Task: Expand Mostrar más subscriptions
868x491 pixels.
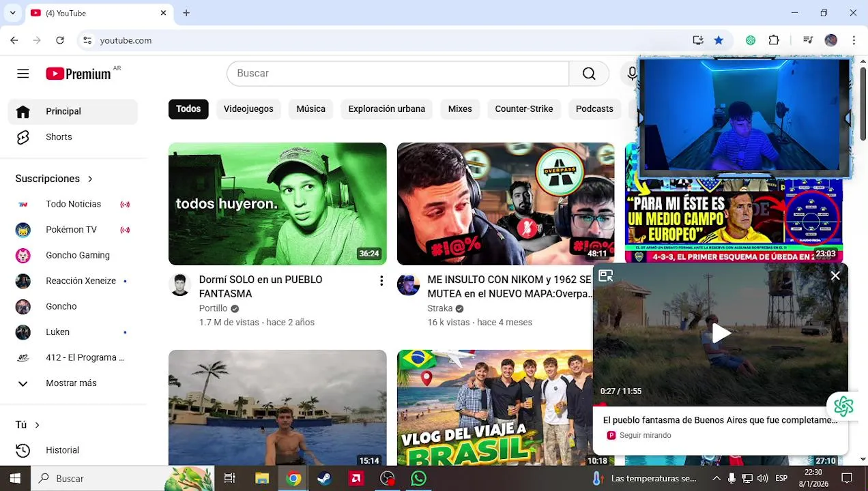Action: [72, 383]
